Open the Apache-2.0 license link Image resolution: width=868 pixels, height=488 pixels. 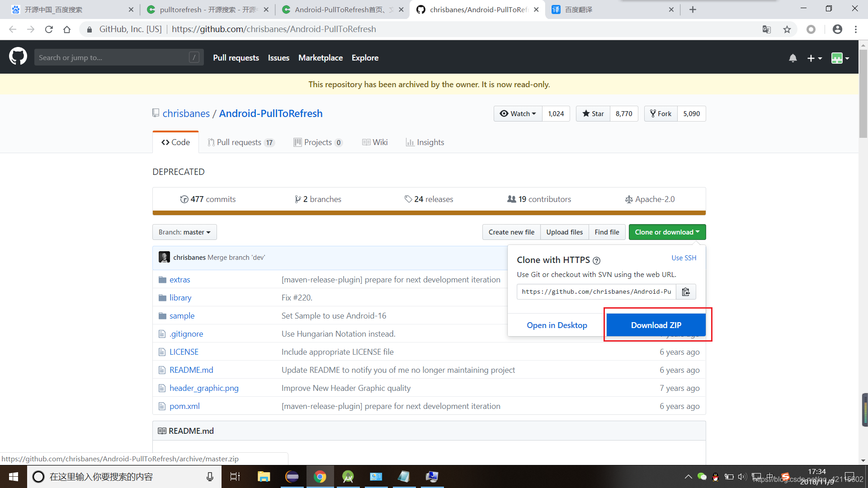click(x=650, y=199)
